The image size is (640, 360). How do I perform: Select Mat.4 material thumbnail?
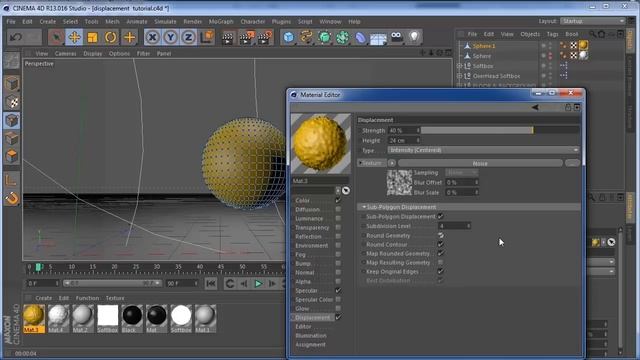point(58,318)
